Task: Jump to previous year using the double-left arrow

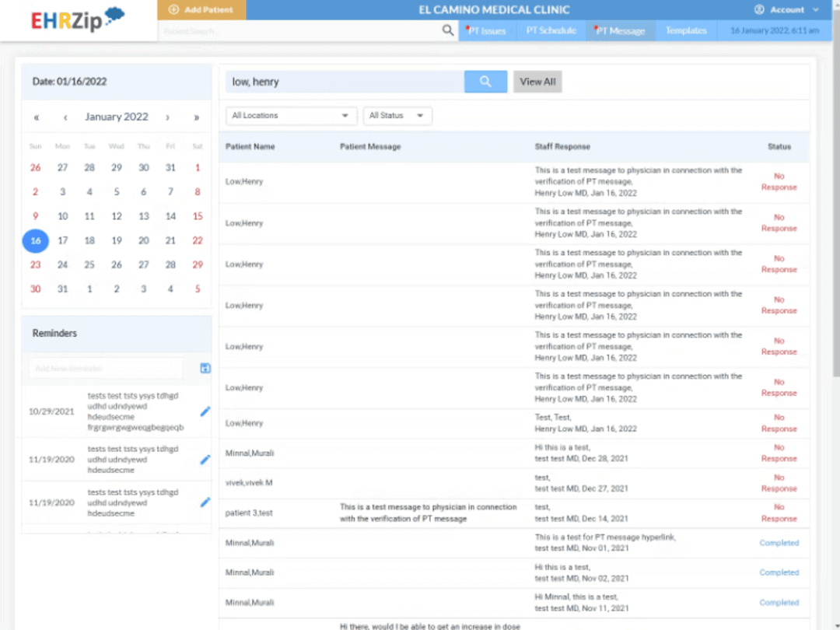Action: [37, 117]
